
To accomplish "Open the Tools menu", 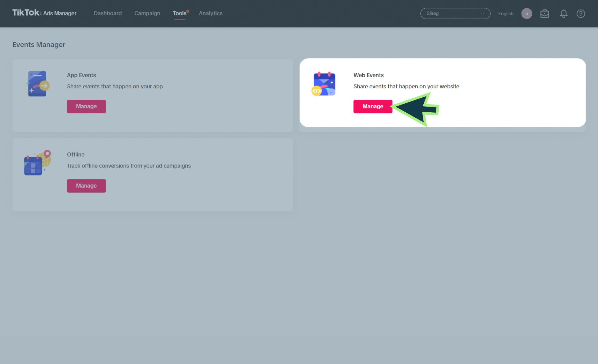I will point(179,13).
